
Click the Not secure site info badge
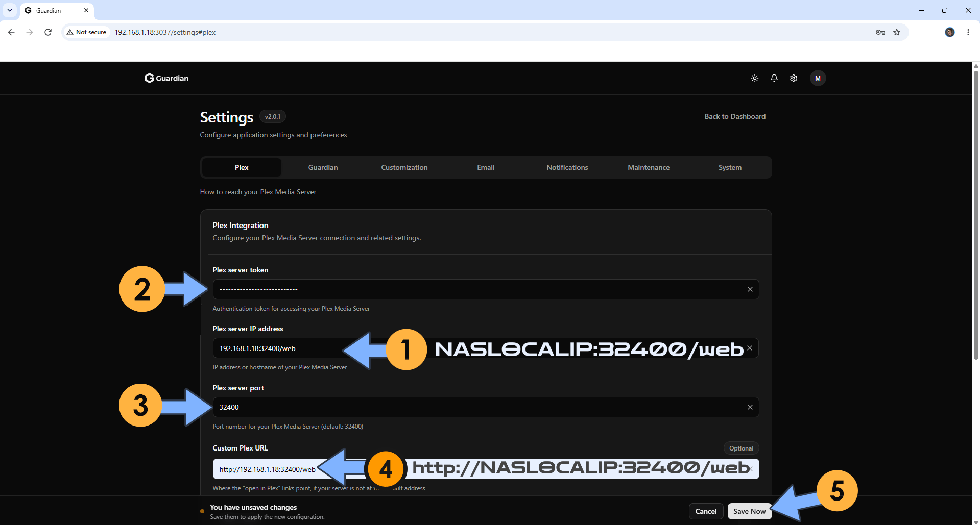(x=87, y=32)
